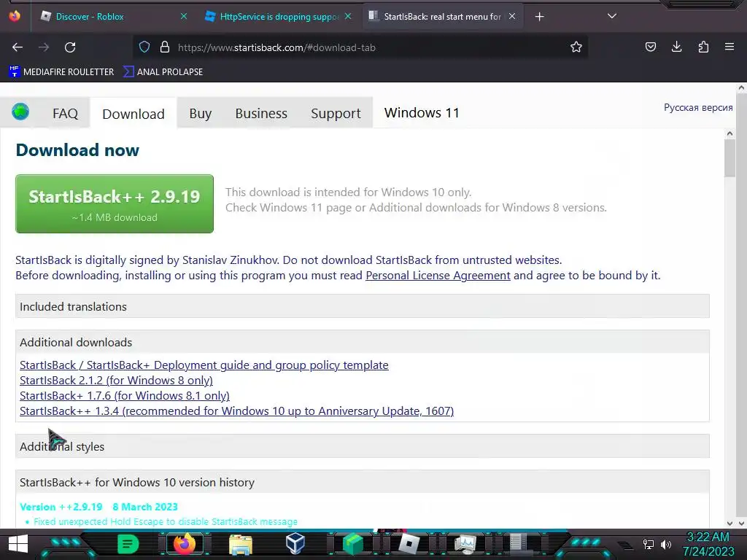
Task: Expand the Additional styles section
Action: point(362,446)
